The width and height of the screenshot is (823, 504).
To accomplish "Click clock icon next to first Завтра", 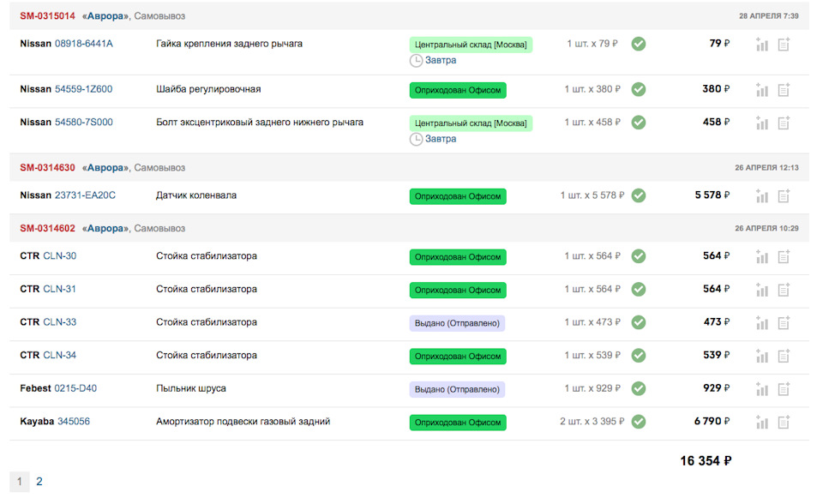I will (x=416, y=61).
